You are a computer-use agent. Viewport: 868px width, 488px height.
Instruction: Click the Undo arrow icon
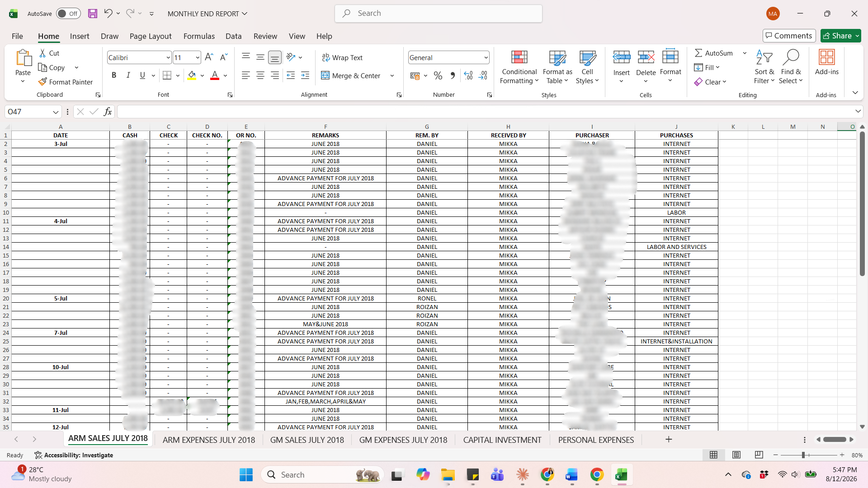pos(108,14)
